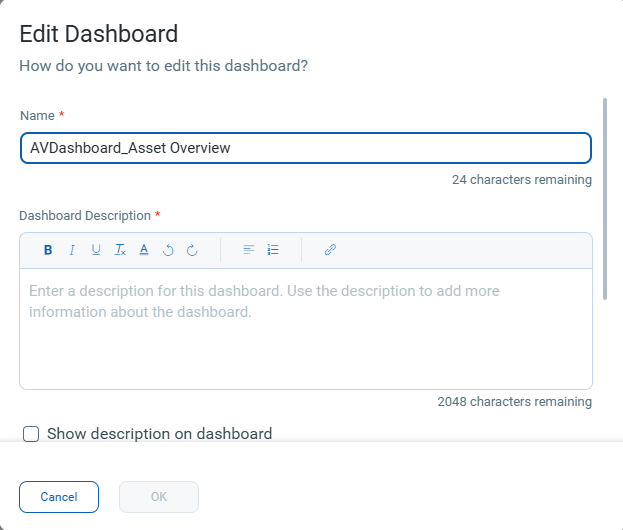Clear text formatting with Tx icon
This screenshot has height=530, width=623.
coord(120,250)
